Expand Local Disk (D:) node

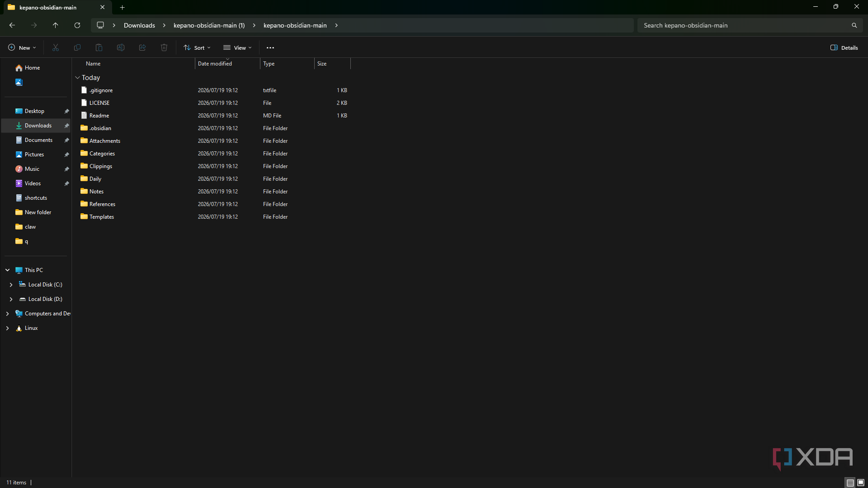pos(11,299)
